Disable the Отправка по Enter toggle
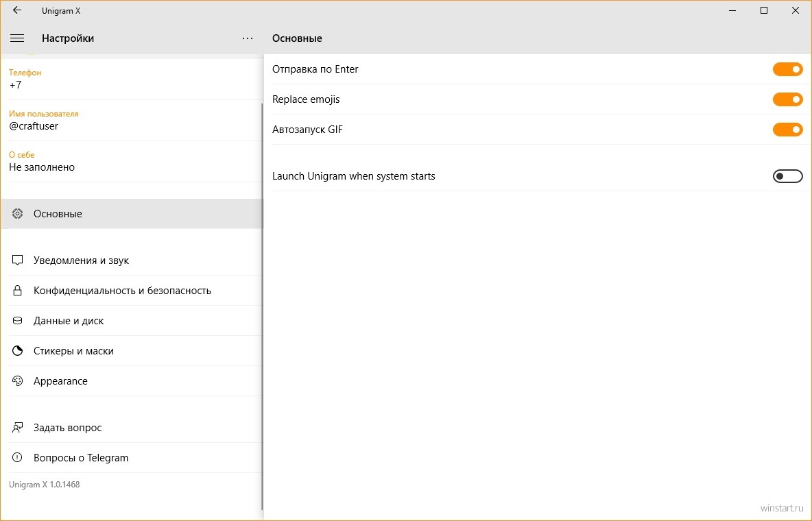Viewport: 812px width, 521px height. [788, 69]
